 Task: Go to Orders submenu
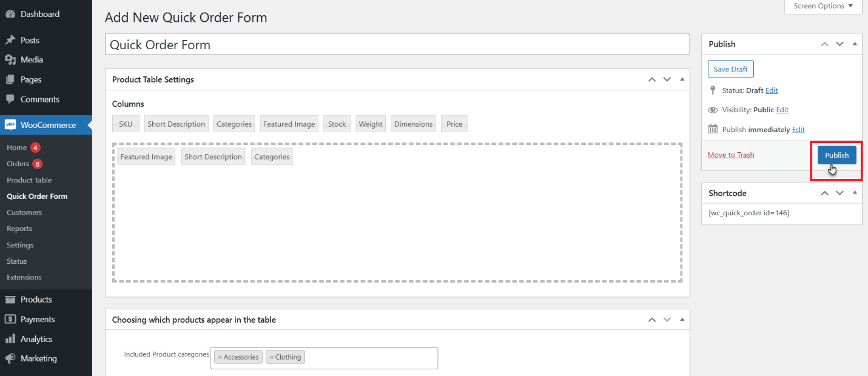pyautogui.click(x=18, y=164)
